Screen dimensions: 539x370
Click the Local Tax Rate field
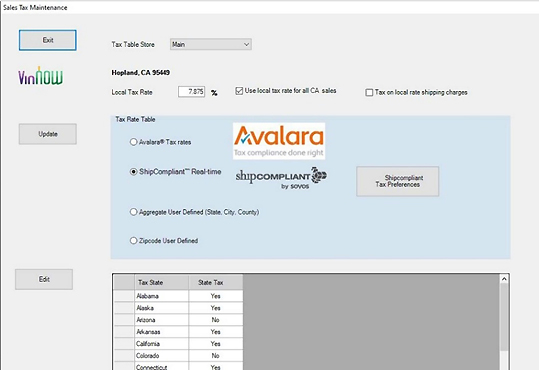(x=191, y=92)
